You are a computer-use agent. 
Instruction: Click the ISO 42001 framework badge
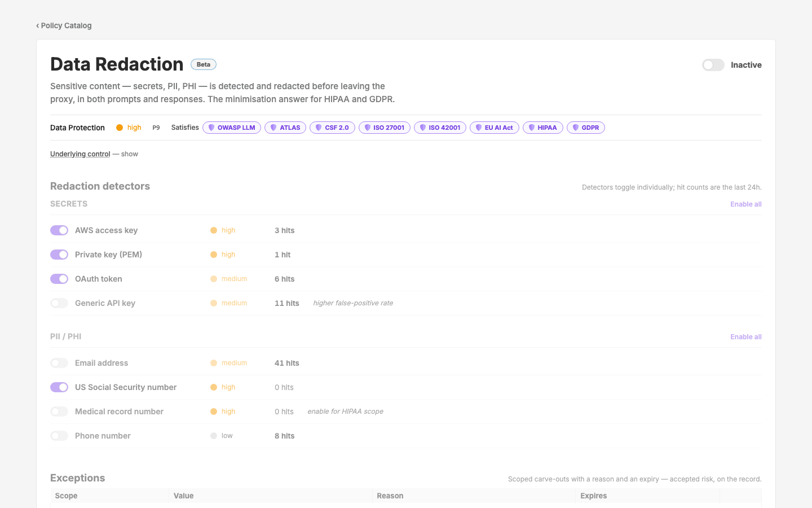[x=440, y=128]
